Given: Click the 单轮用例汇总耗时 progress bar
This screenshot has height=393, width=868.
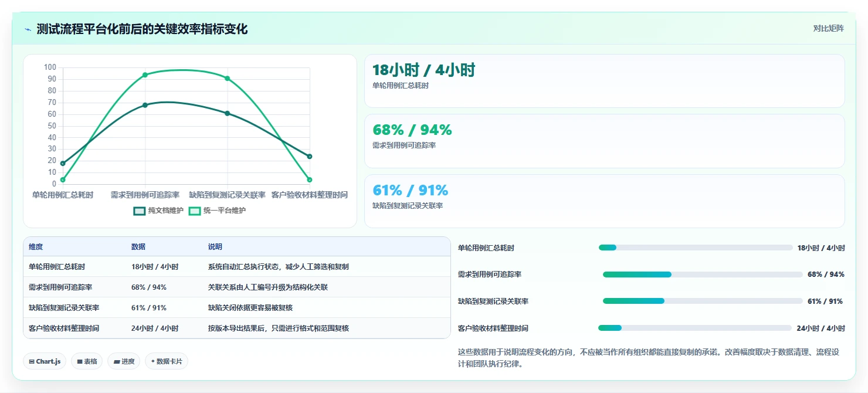Looking at the screenshot, I should [696, 248].
